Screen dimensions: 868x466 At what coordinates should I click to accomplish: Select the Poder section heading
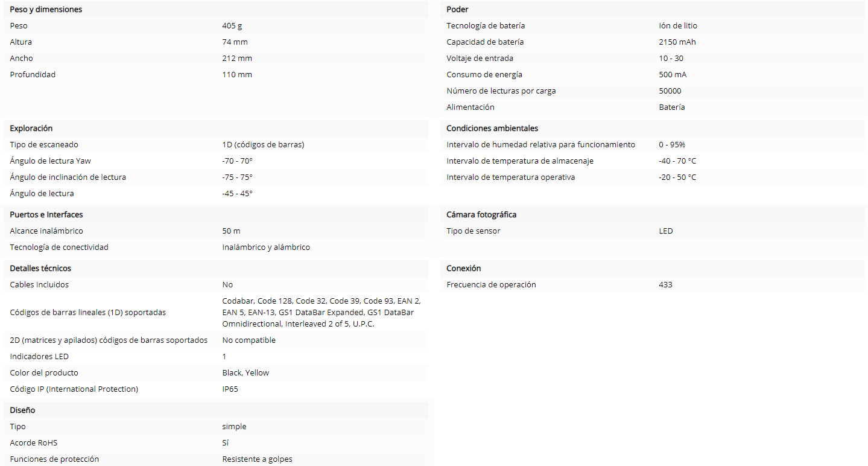(457, 10)
